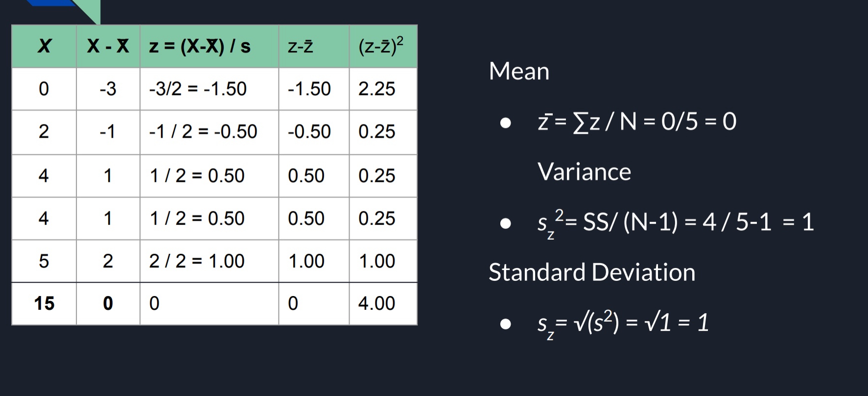Click the "-3" deviation cell
The image size is (868, 396).
(x=108, y=89)
